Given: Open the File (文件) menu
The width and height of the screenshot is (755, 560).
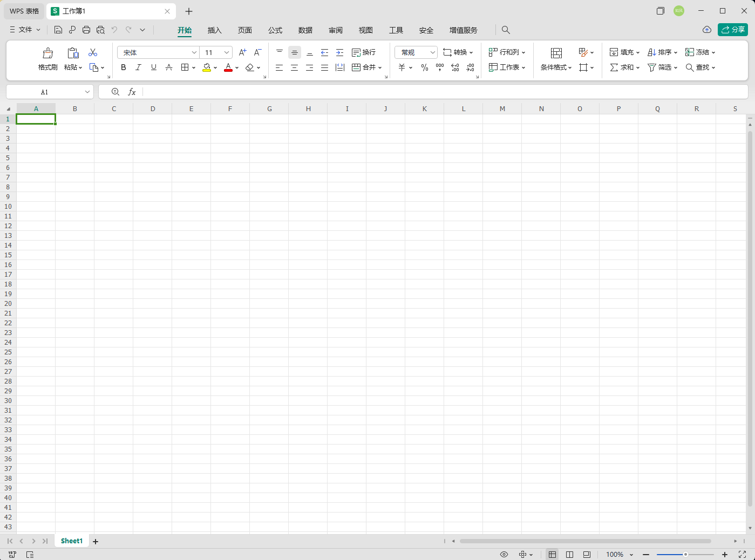Looking at the screenshot, I should click(x=25, y=30).
